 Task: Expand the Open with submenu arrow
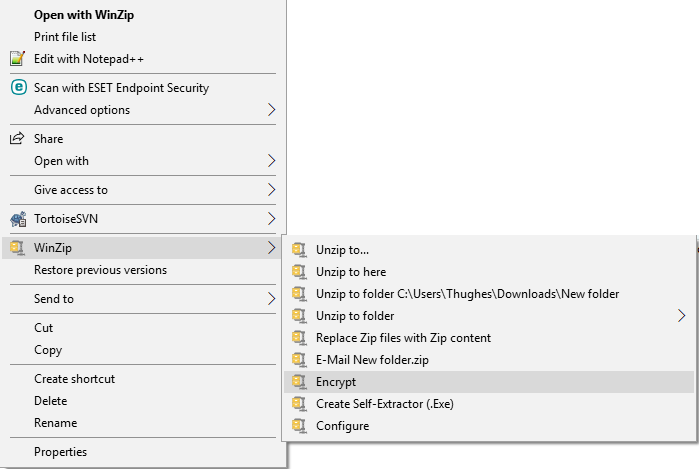click(x=271, y=161)
